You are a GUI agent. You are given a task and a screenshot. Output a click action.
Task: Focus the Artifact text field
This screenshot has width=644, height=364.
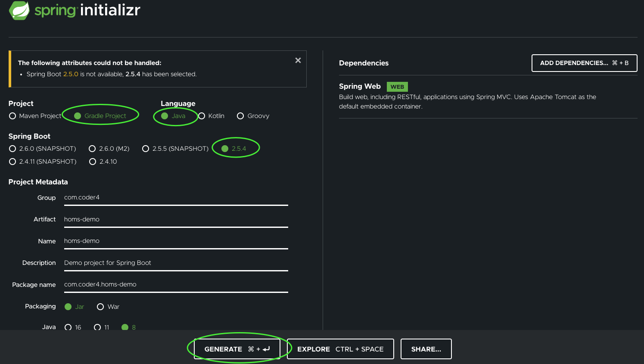[x=176, y=219]
